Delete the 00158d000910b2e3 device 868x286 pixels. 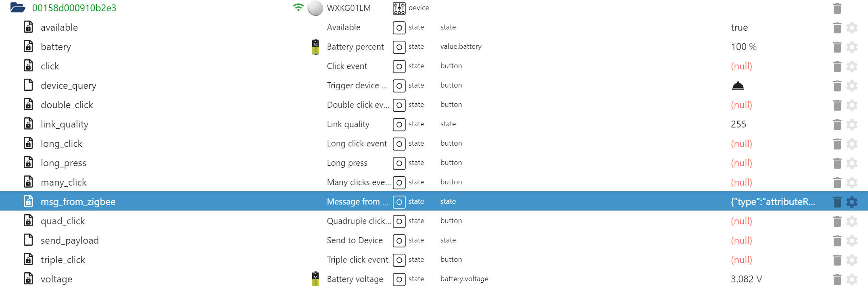[837, 8]
